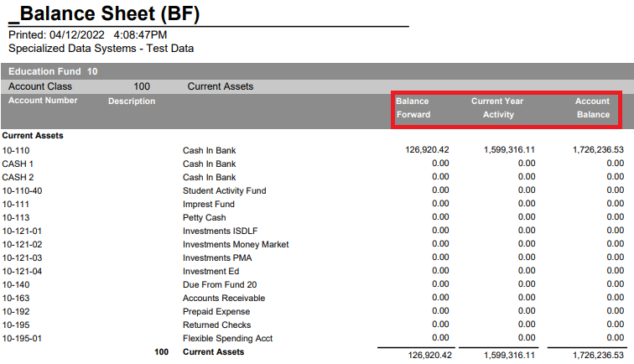
Task: Select the Current Year Activity column header
Action: (x=497, y=108)
